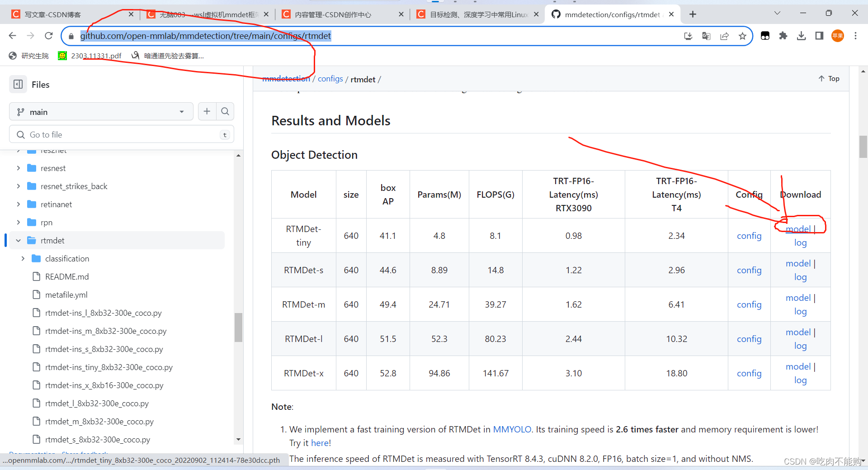Open the README.md file
The width and height of the screenshot is (868, 470).
67,276
